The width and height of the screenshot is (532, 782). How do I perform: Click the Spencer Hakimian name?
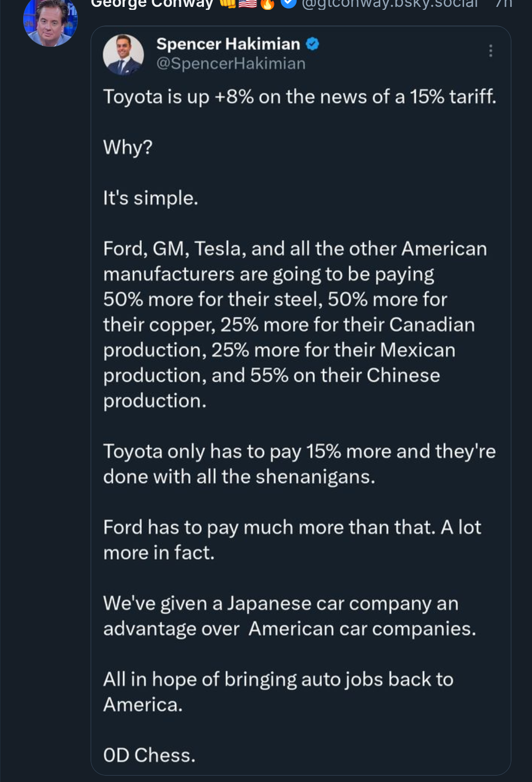pos(228,44)
